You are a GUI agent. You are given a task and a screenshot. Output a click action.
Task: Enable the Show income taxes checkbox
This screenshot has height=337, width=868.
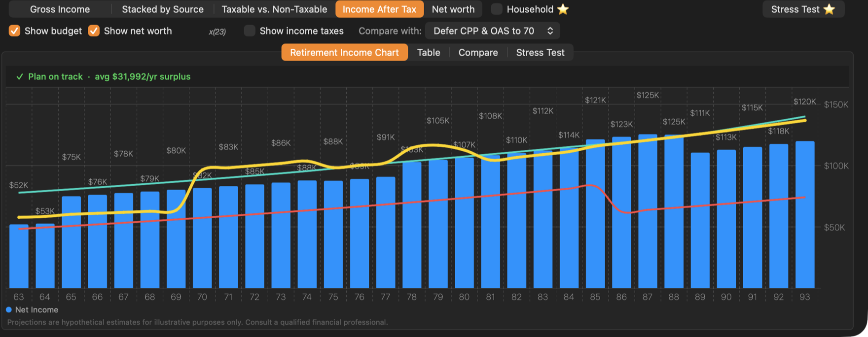(x=250, y=31)
